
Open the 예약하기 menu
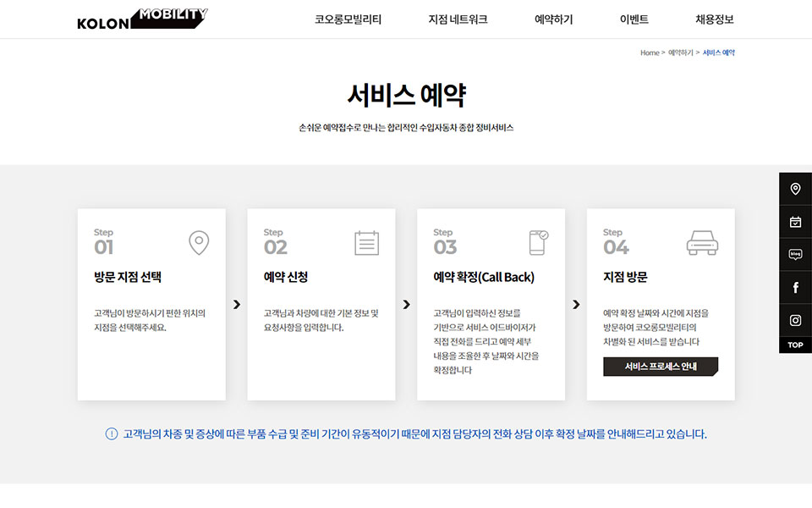pyautogui.click(x=553, y=19)
